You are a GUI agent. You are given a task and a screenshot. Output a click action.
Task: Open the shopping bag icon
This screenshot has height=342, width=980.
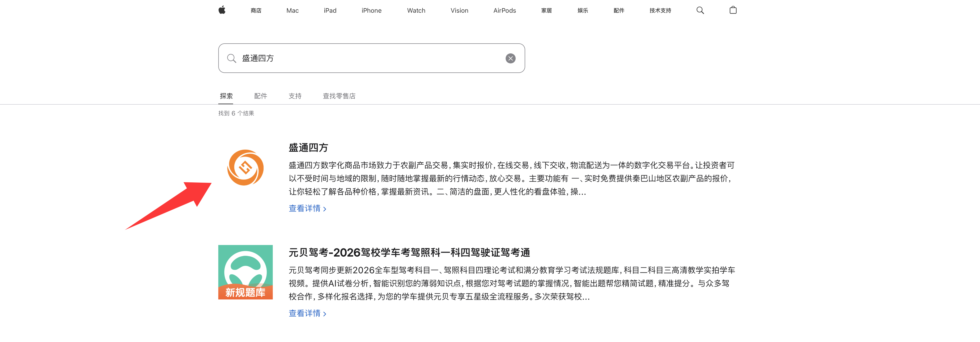point(732,10)
